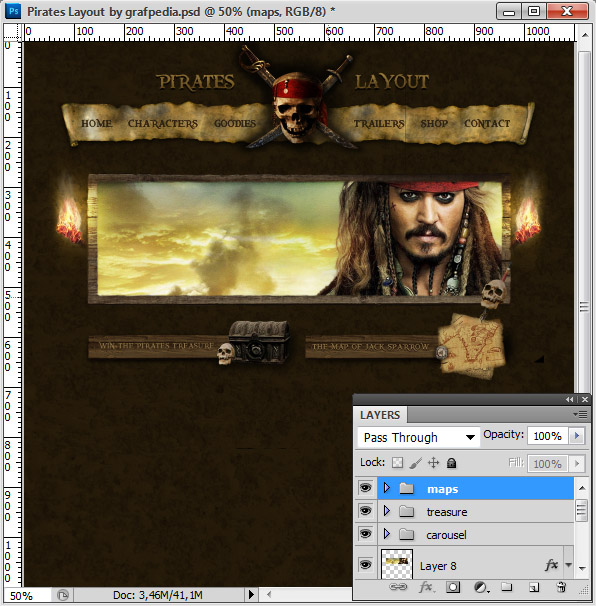This screenshot has width=596, height=606.
Task: Click the carousel group folder icon
Action: 406,535
